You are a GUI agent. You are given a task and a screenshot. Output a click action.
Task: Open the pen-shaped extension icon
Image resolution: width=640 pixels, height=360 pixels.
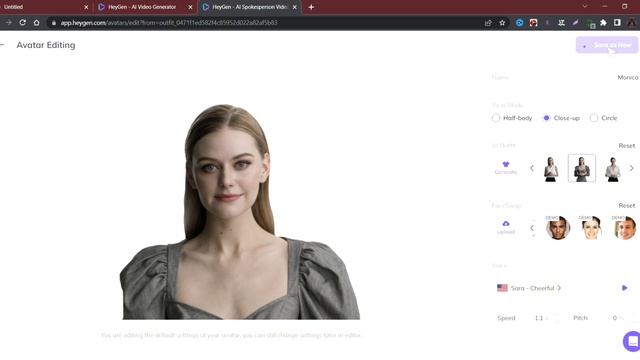[x=575, y=23]
